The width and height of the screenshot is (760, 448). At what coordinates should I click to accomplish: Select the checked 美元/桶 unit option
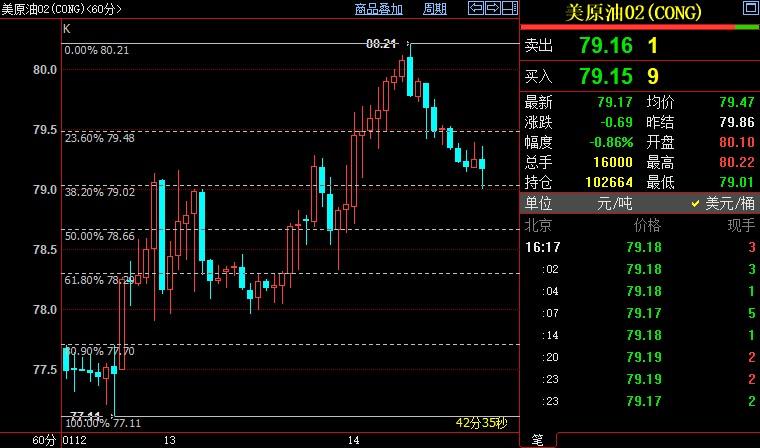click(x=724, y=203)
